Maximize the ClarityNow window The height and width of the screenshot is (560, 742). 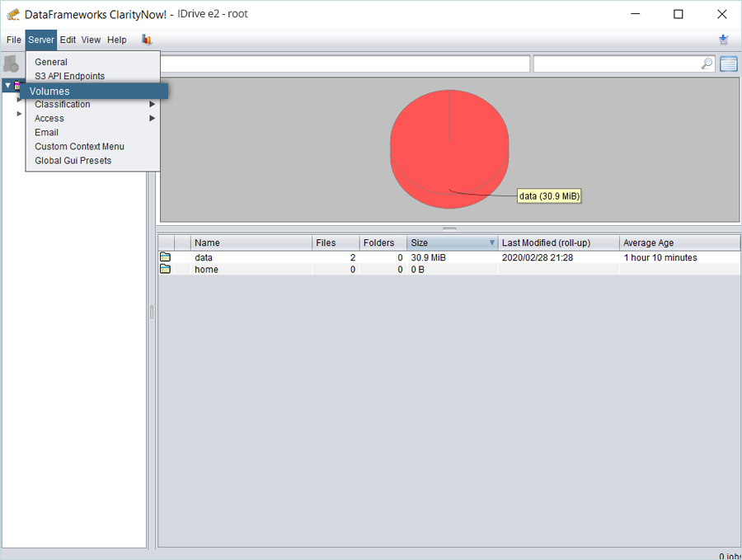click(x=679, y=14)
